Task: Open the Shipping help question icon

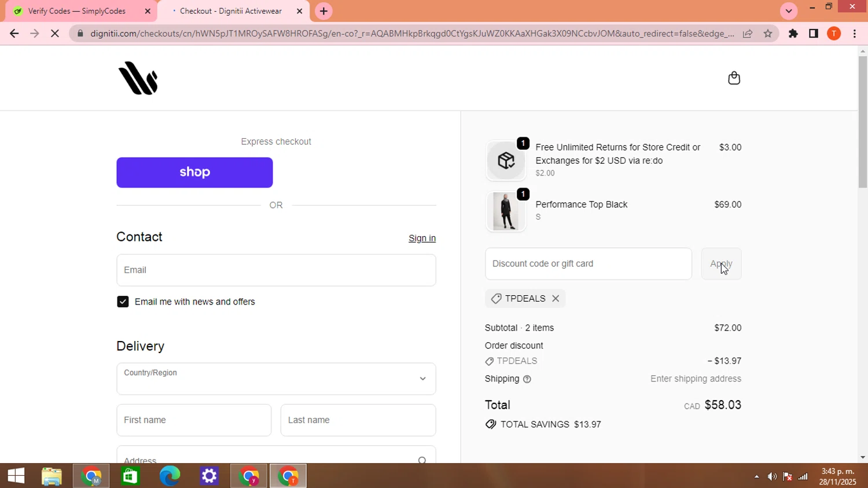Action: tap(527, 379)
